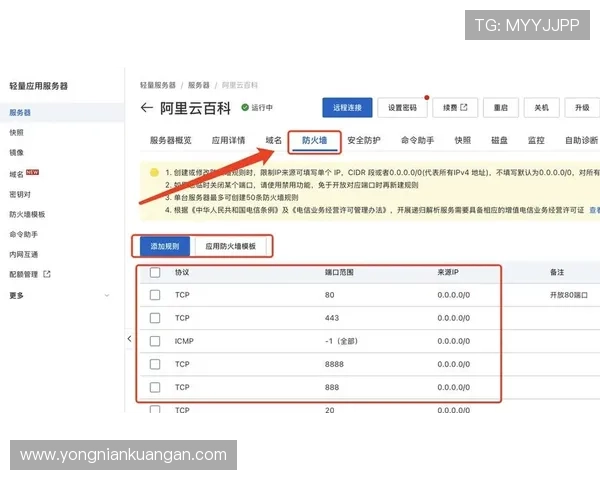600x480 pixels.
Task: Collapse the sidebar with the left chevron
Action: click(x=129, y=338)
